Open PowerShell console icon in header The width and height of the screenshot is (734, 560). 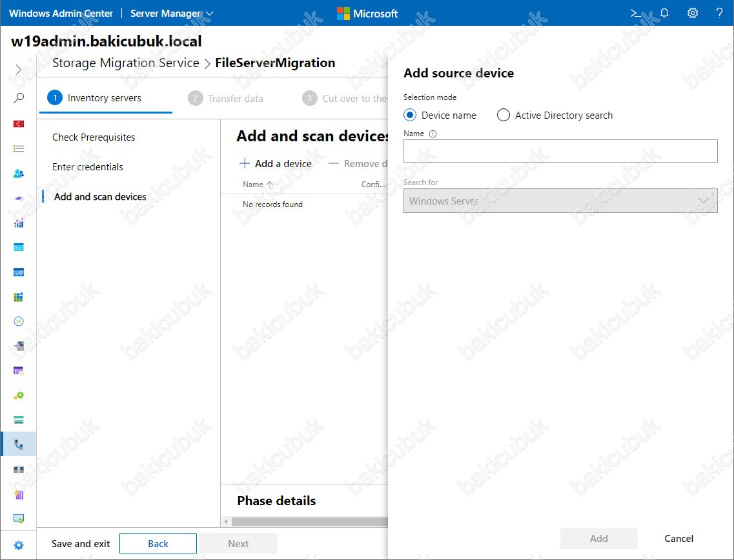(636, 13)
